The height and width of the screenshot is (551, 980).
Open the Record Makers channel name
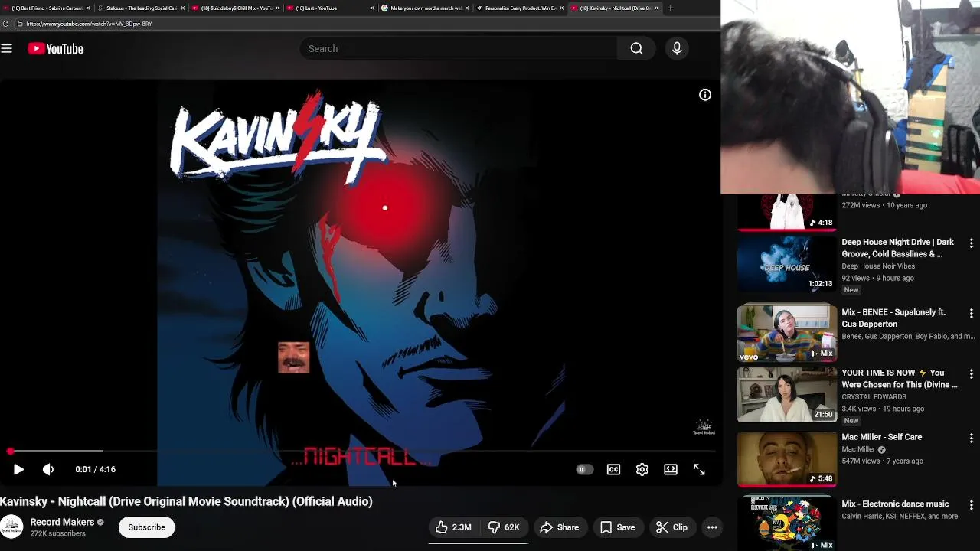click(x=62, y=522)
